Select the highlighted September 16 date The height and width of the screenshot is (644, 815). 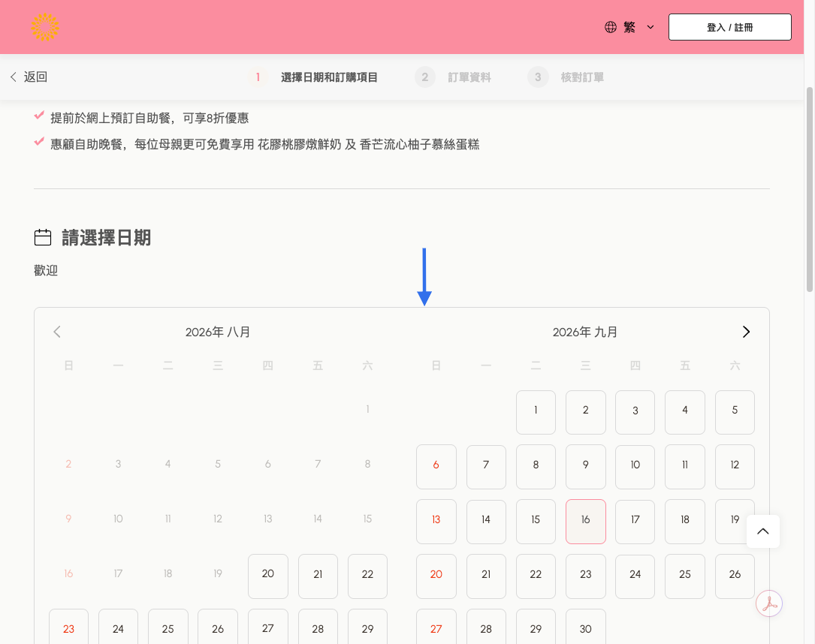click(x=586, y=522)
